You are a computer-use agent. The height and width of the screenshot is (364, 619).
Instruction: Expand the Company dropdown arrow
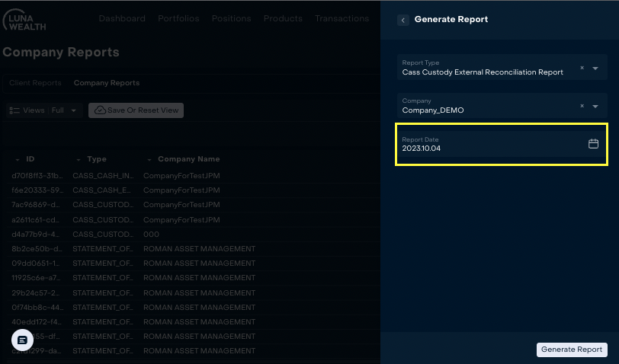click(595, 107)
